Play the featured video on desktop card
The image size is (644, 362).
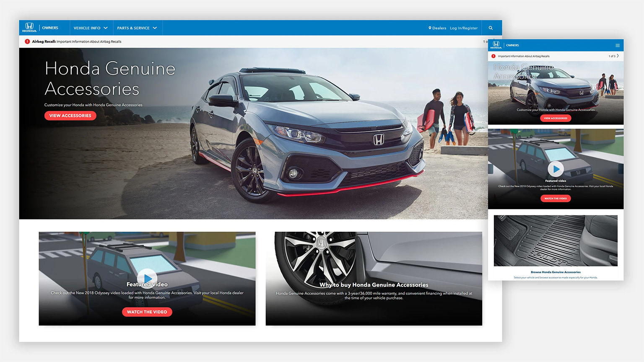147,278
